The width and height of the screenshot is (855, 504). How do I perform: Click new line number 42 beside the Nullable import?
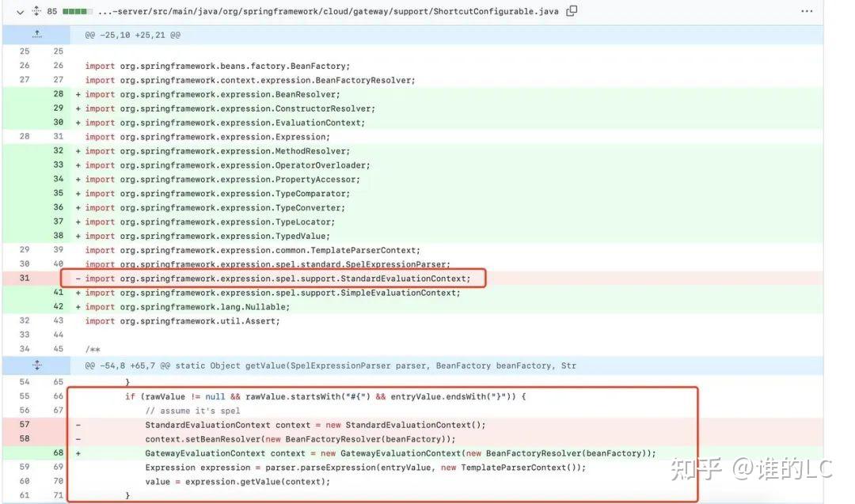click(57, 306)
